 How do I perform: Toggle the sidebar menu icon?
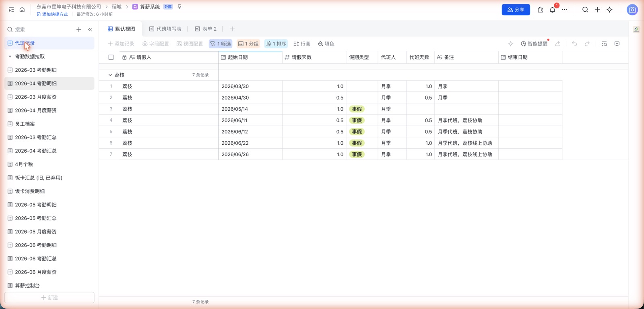click(11, 10)
